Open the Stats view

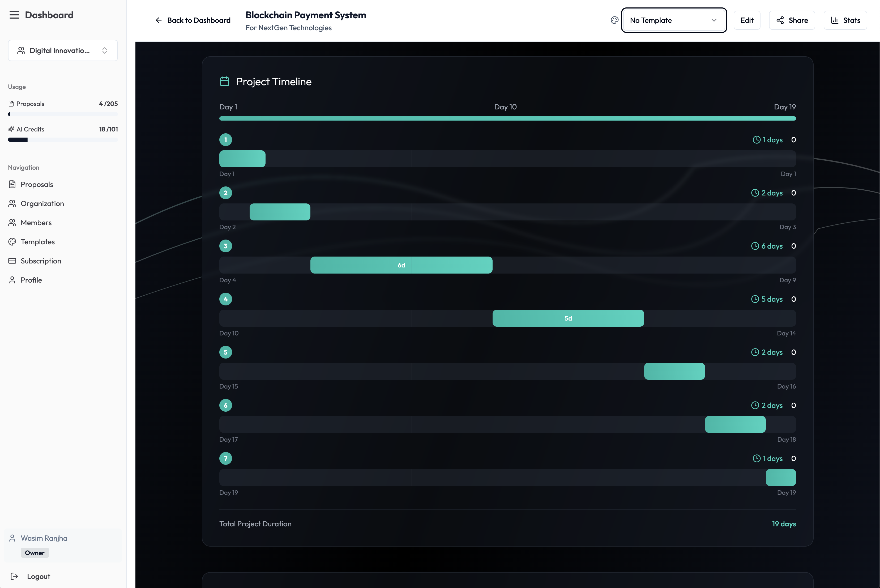coord(845,20)
